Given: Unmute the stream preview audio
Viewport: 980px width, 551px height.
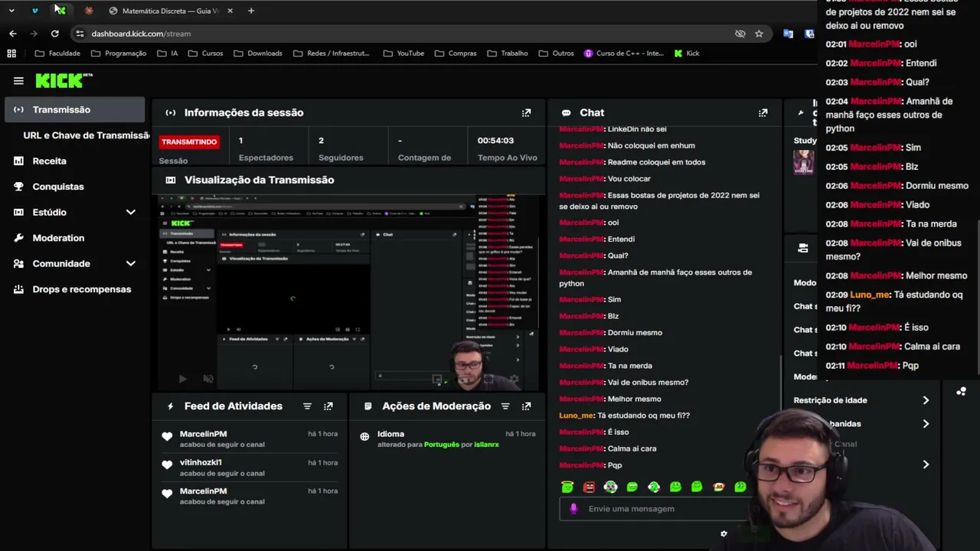Looking at the screenshot, I should [207, 378].
